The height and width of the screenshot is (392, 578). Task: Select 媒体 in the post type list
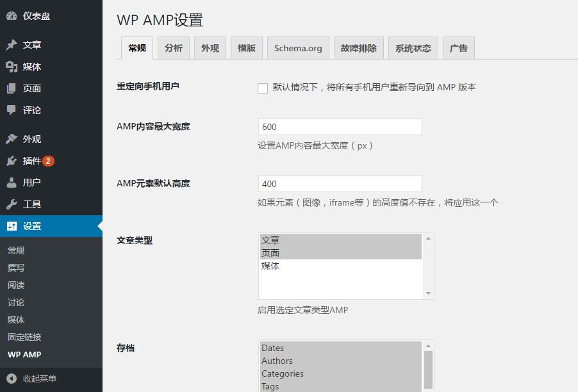pos(341,266)
